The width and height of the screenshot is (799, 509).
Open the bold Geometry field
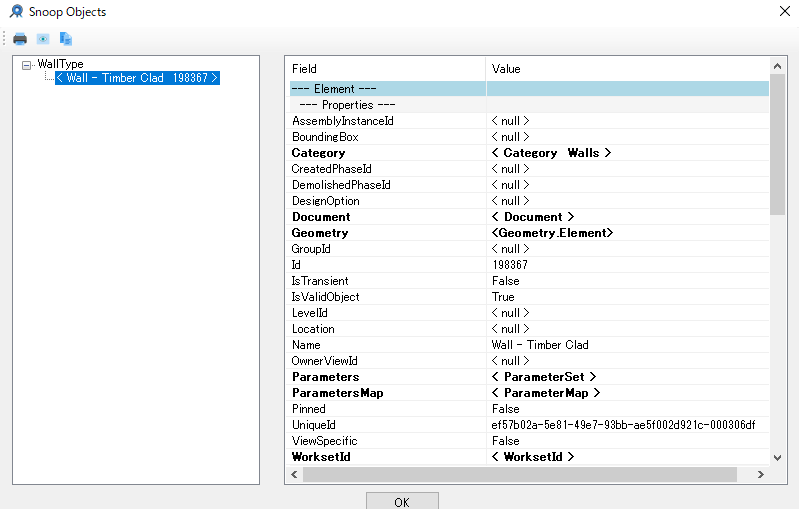tap(320, 233)
